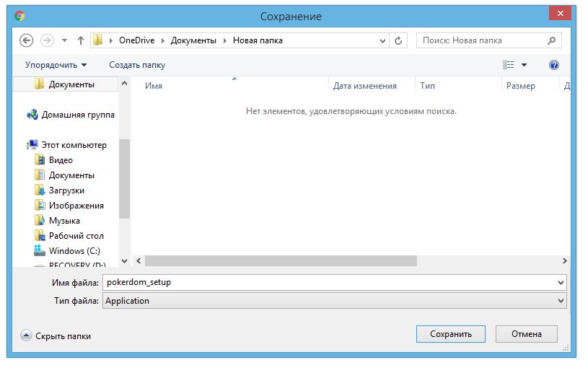
Task: Click the navigation pane vertical scrollbar thumb
Action: [125, 179]
